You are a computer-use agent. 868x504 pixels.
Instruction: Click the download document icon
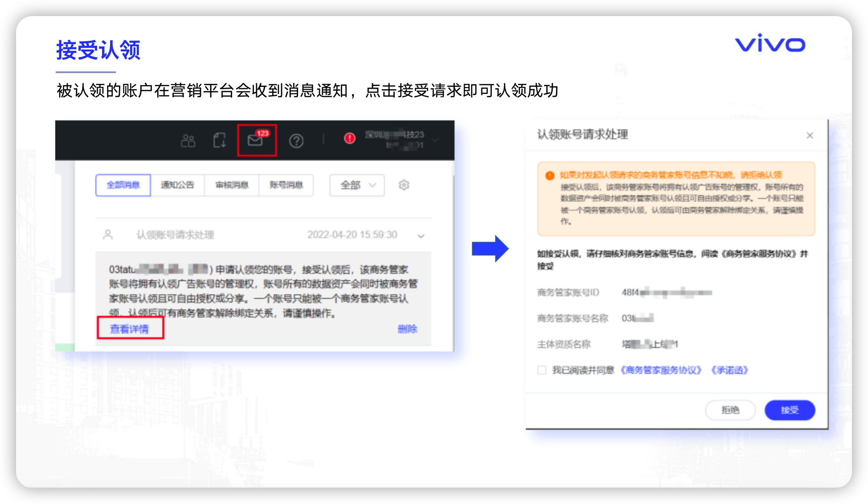(x=219, y=140)
